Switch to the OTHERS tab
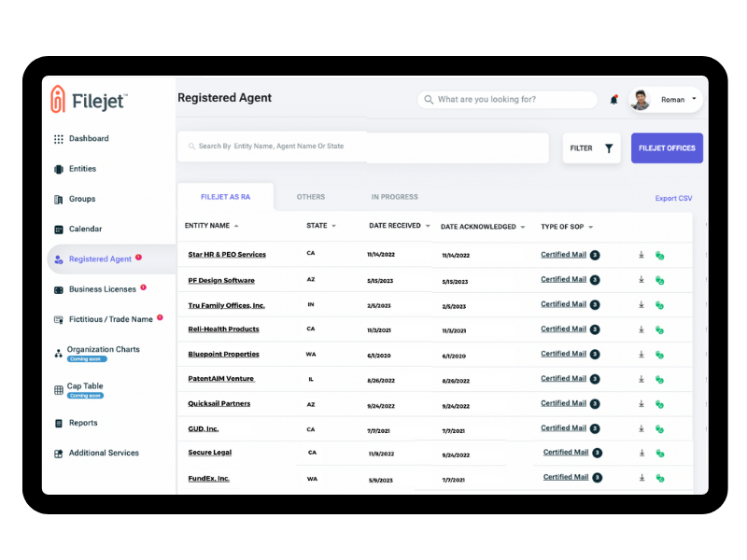The image size is (747, 560). click(x=311, y=197)
